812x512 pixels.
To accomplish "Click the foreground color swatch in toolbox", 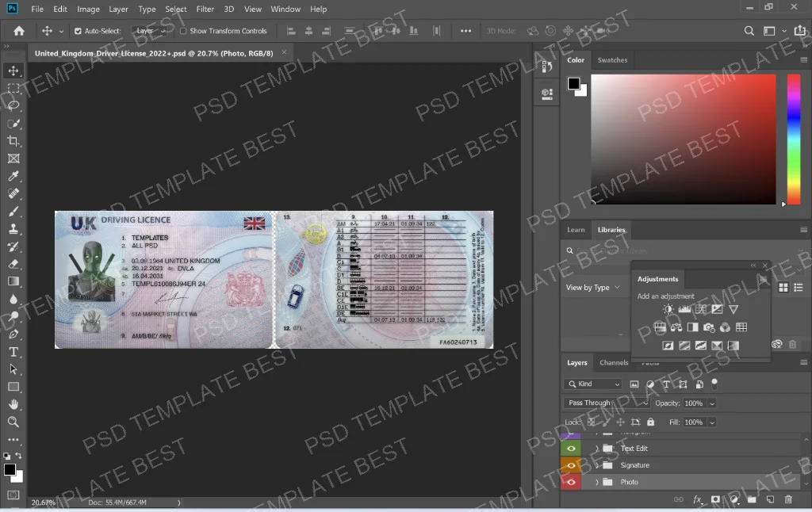I will coord(10,469).
